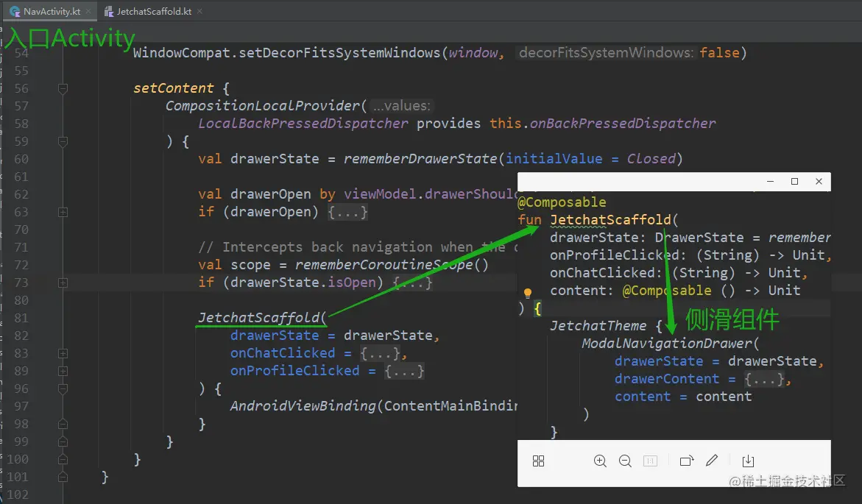Open the thumbnail grid view in the viewer

point(538,461)
